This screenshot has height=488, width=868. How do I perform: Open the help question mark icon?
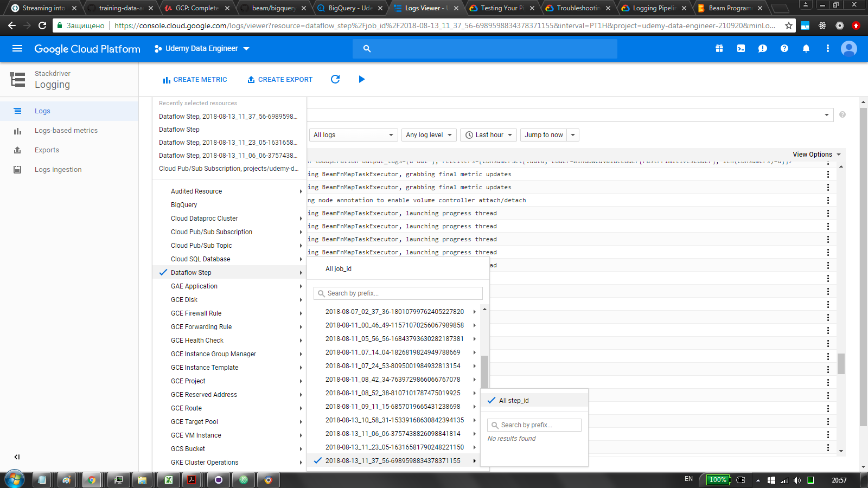click(784, 49)
